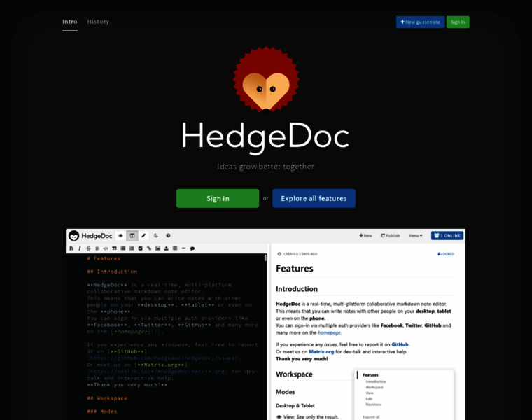Click the checkbox task-list icon
Screen dimensions: 532x420
click(140, 248)
